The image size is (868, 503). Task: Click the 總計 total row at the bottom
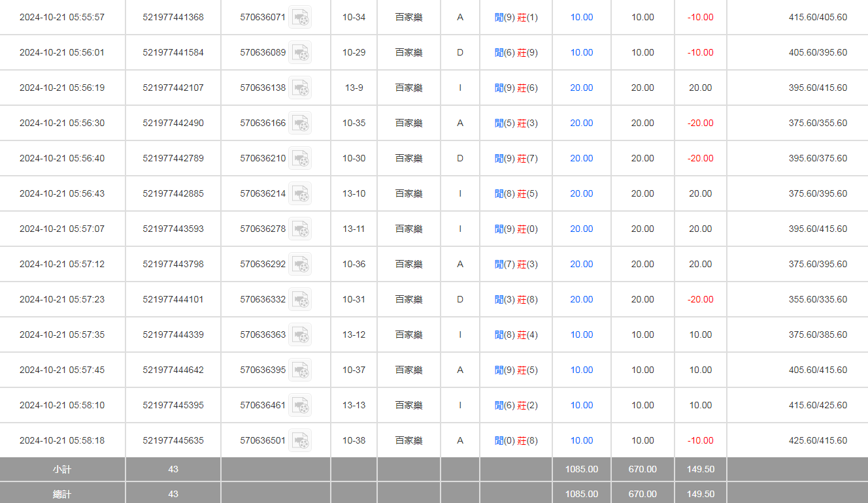(x=62, y=494)
